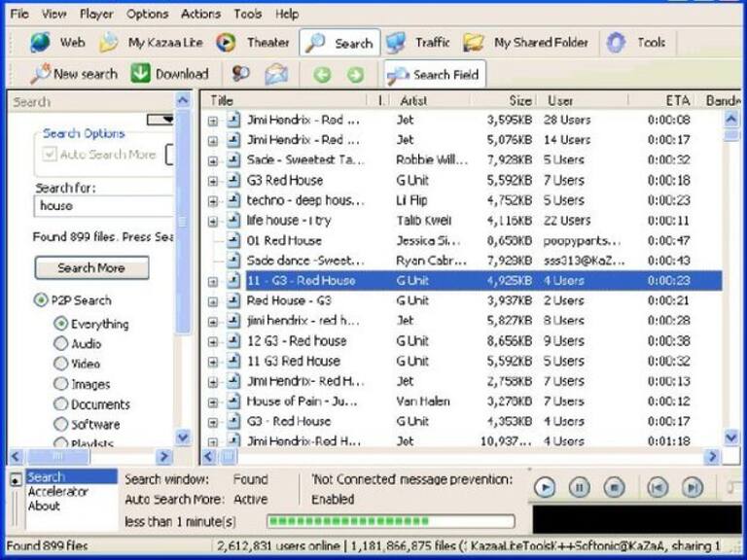Expand the 11 - G3 - Red House row
The image size is (747, 560).
click(213, 281)
